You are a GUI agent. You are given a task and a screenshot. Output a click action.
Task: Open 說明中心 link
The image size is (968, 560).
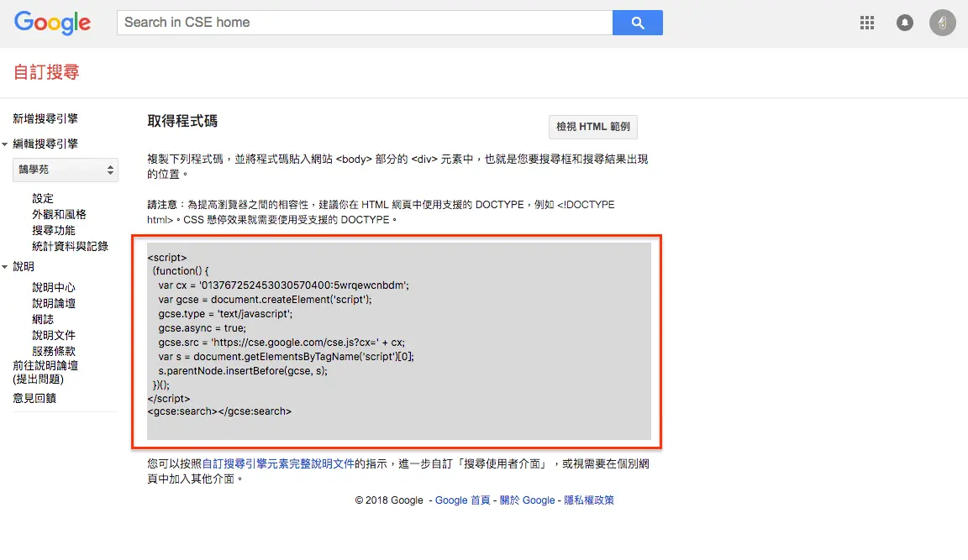[53, 287]
